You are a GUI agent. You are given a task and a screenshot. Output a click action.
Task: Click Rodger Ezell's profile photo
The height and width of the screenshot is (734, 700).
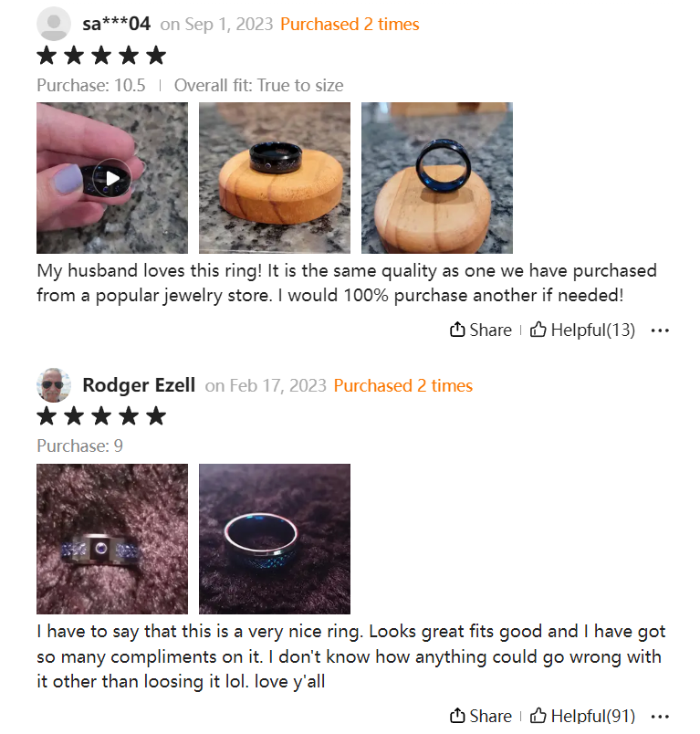pyautogui.click(x=54, y=384)
